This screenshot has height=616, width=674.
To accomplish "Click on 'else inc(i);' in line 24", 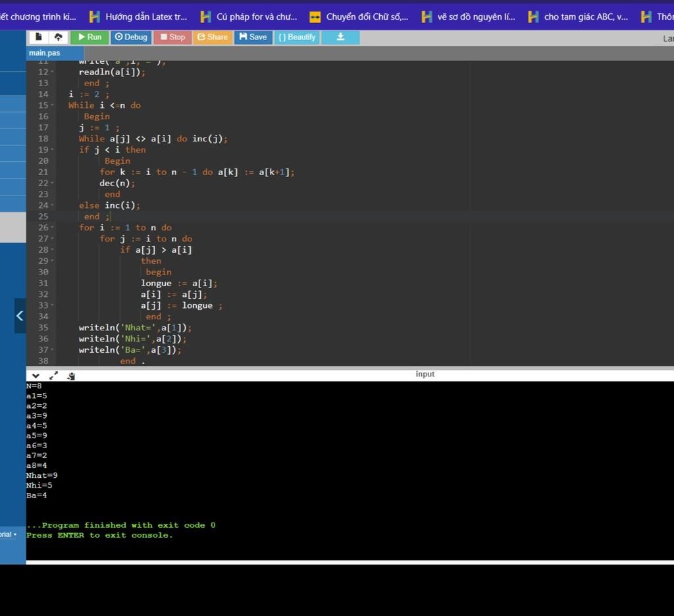I will tap(110, 205).
